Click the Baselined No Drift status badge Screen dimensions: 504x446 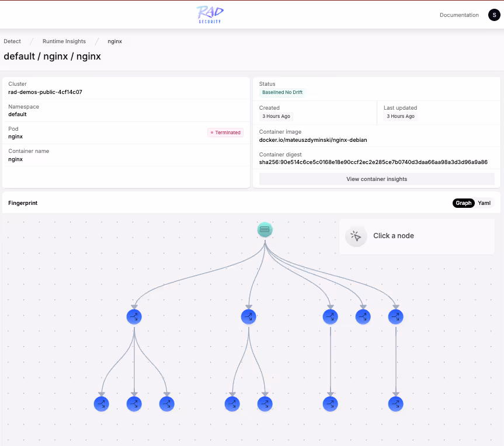(x=282, y=93)
